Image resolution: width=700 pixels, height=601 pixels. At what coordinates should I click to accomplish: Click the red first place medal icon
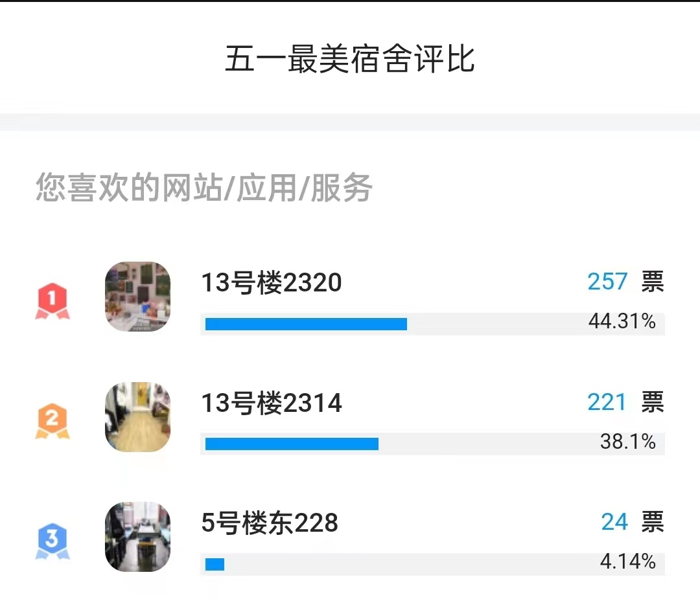52,301
